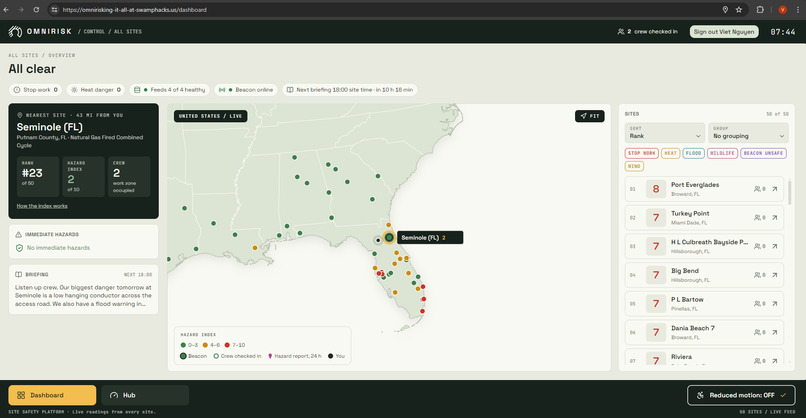
Task: Toggle the BEACON UNSAFE filter chip
Action: point(763,153)
